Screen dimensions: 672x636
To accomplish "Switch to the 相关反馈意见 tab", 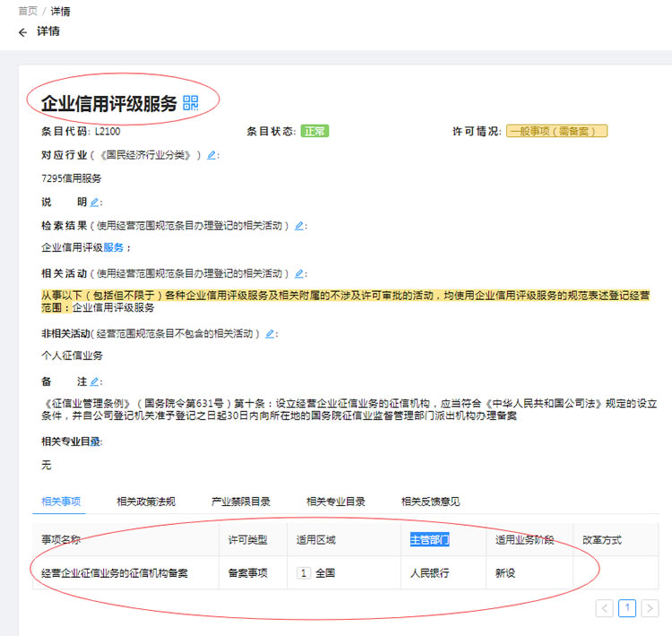I will click(430, 502).
